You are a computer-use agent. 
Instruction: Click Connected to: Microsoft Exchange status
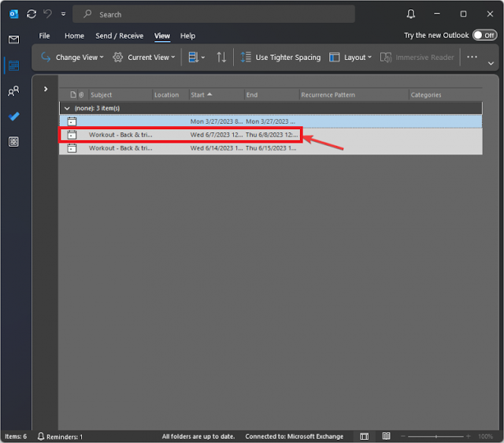(294, 437)
